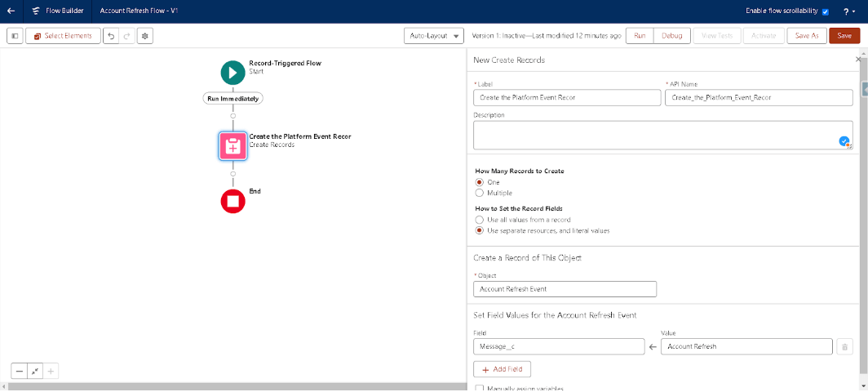Click into the Description text area
This screenshot has width=868, height=392.
coord(663,136)
